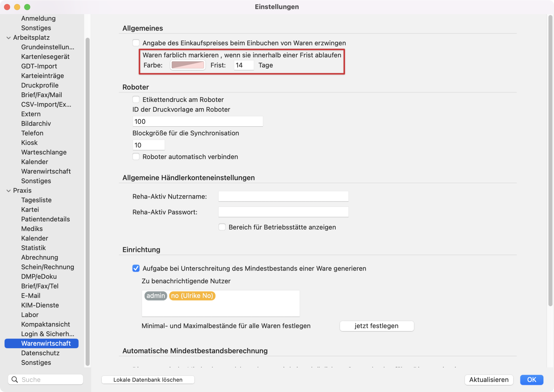Viewport: 554px width, 392px height.
Task: Select Login & Sicherh... entry
Action: 48,334
